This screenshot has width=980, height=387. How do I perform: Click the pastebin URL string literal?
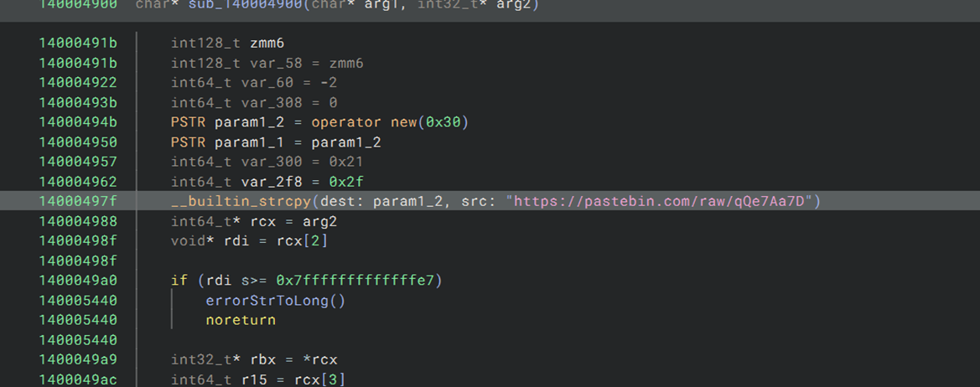(x=662, y=201)
